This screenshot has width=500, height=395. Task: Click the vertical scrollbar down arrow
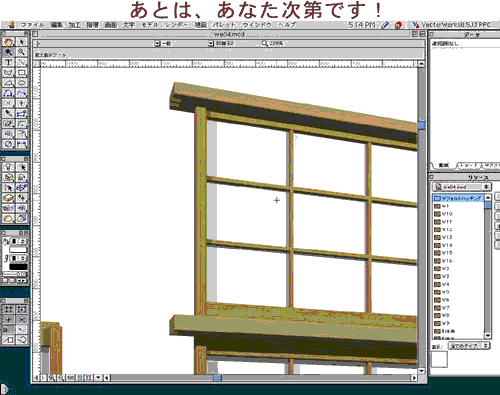point(421,371)
